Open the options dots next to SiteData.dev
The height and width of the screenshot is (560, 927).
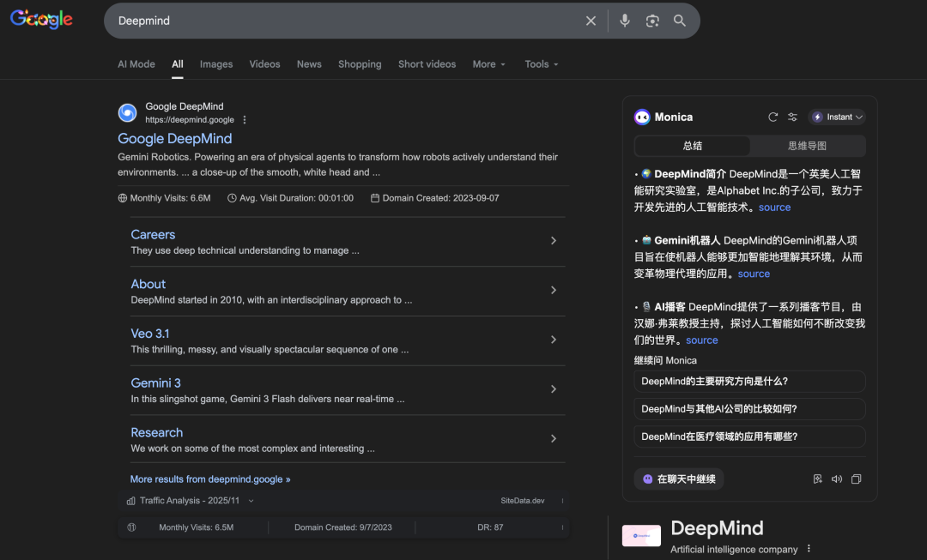click(562, 501)
